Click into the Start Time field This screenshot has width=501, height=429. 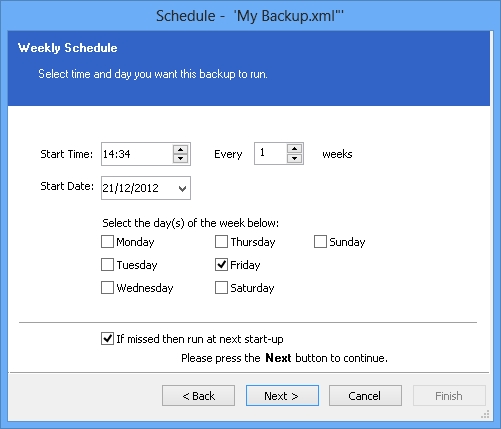[x=137, y=154]
